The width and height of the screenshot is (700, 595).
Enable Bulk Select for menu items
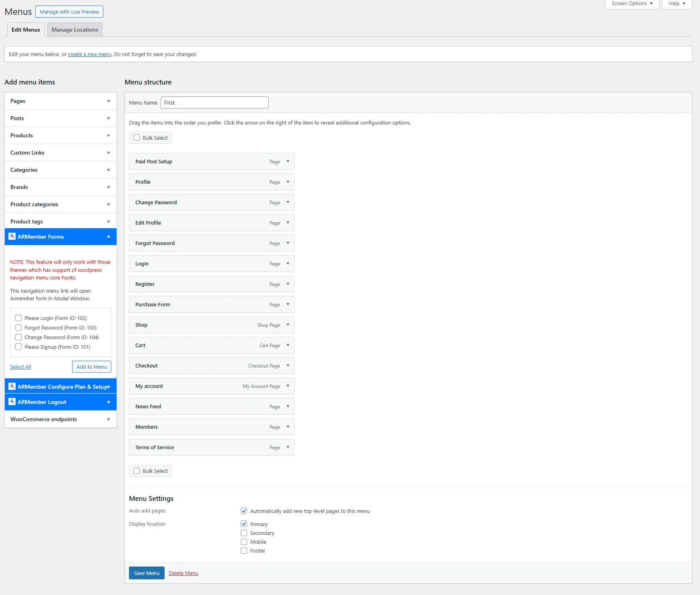(137, 137)
